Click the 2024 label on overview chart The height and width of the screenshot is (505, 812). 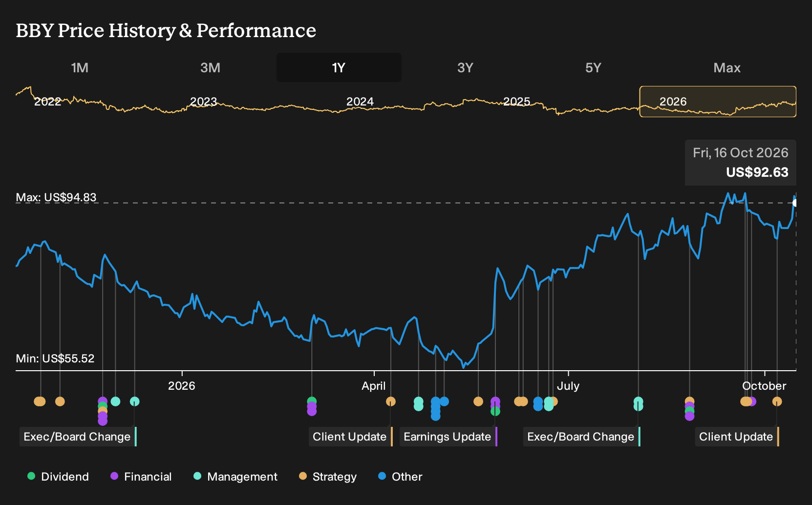[360, 102]
